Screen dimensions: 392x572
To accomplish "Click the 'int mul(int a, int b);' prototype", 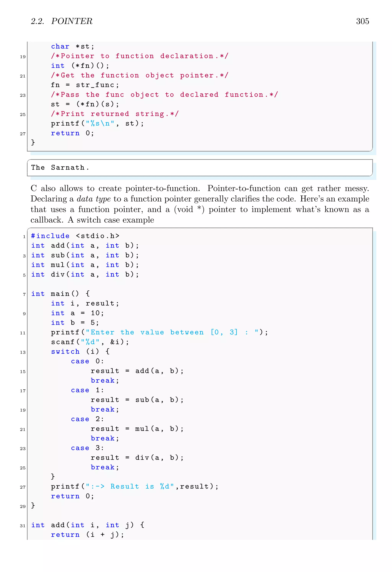I will (x=85, y=265).
